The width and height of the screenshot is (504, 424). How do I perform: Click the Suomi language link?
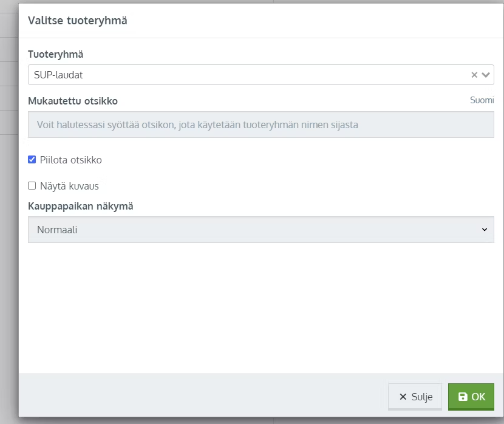482,100
